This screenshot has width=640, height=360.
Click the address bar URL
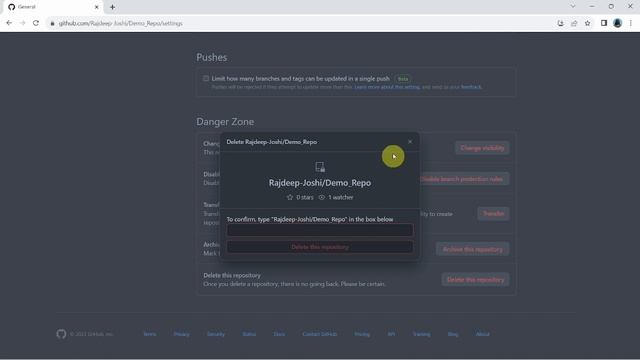coord(120,23)
